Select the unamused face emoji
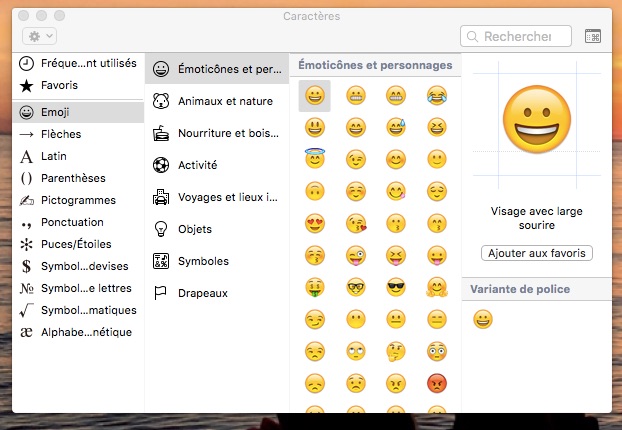Screen dimensions: 622x430 (315, 351)
